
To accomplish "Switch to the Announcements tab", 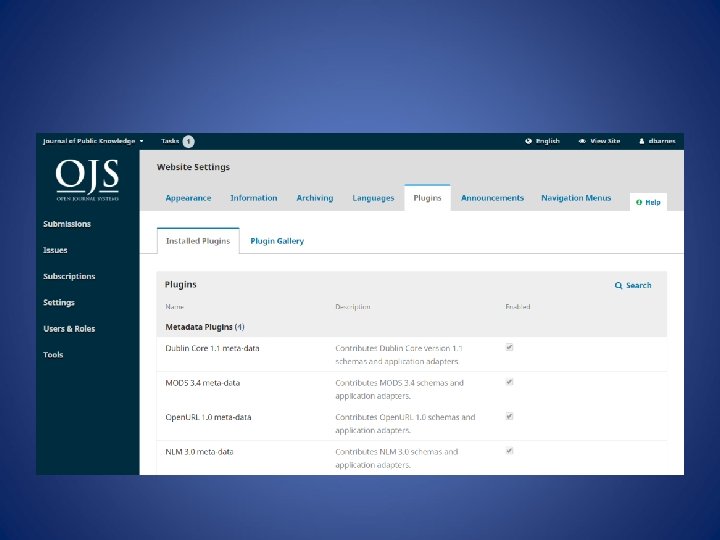I will click(492, 198).
